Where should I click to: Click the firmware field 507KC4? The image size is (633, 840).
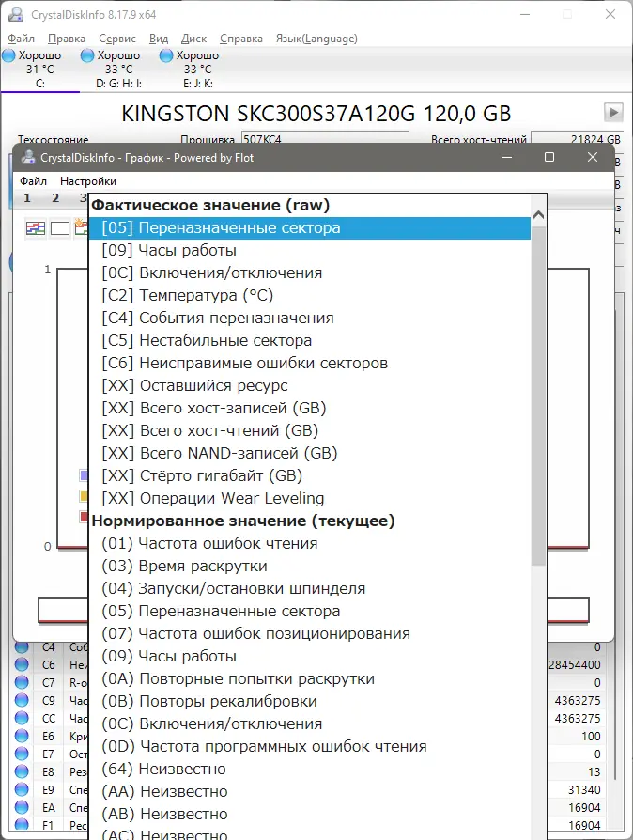click(325, 138)
